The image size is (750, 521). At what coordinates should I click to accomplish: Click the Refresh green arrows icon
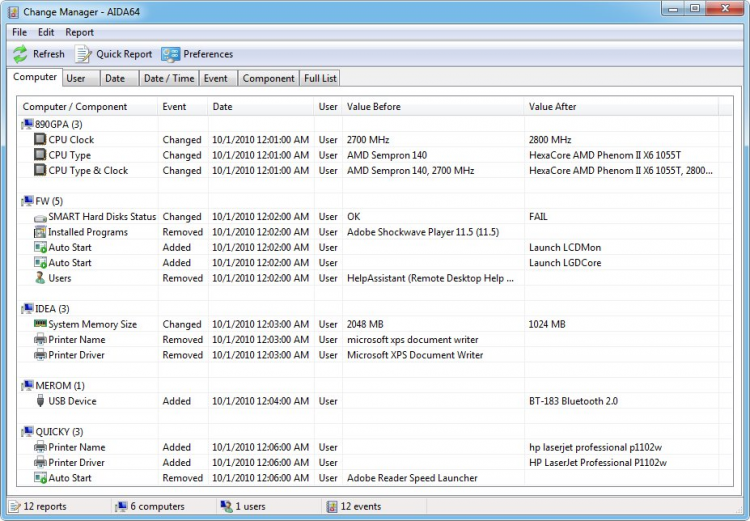20,54
